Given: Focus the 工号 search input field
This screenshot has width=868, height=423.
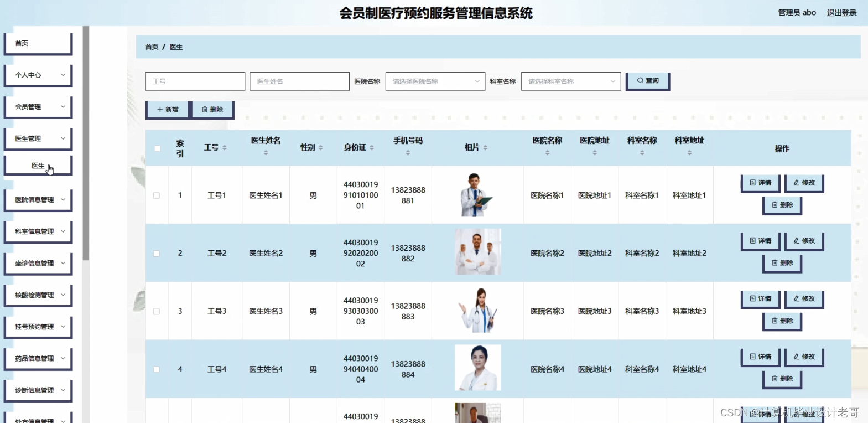Looking at the screenshot, I should coord(195,81).
